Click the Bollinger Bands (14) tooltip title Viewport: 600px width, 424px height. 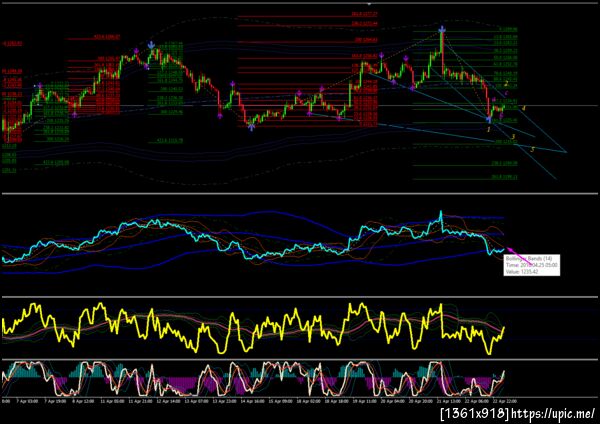tap(529, 259)
